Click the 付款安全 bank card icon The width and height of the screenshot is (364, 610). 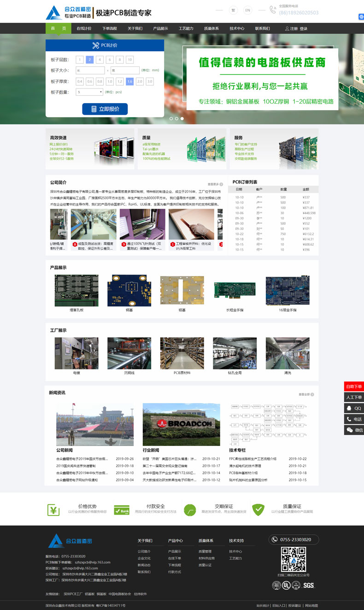[122, 510]
